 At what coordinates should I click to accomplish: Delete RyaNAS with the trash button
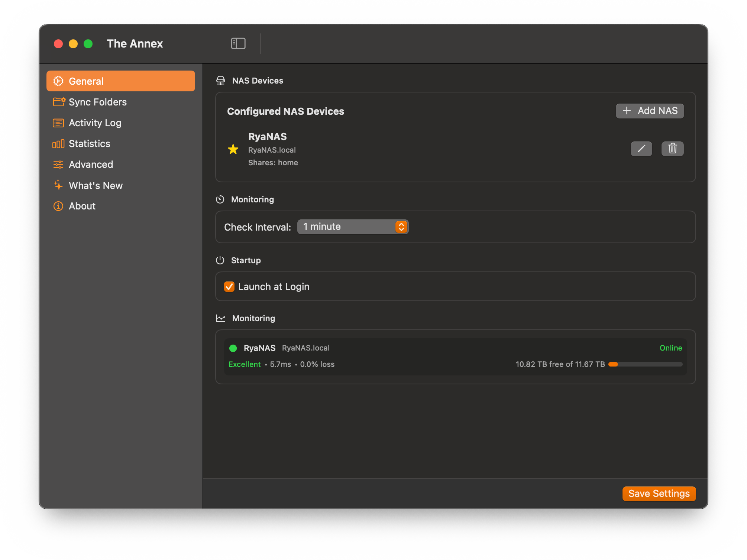673,149
